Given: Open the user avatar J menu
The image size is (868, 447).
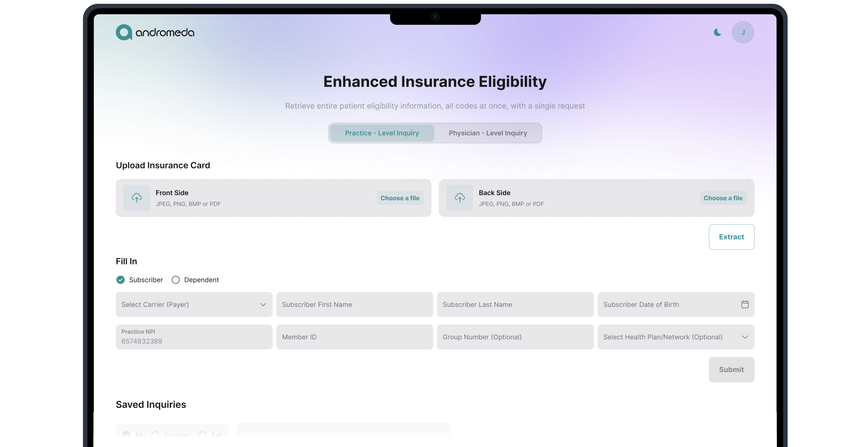Looking at the screenshot, I should coord(743,32).
